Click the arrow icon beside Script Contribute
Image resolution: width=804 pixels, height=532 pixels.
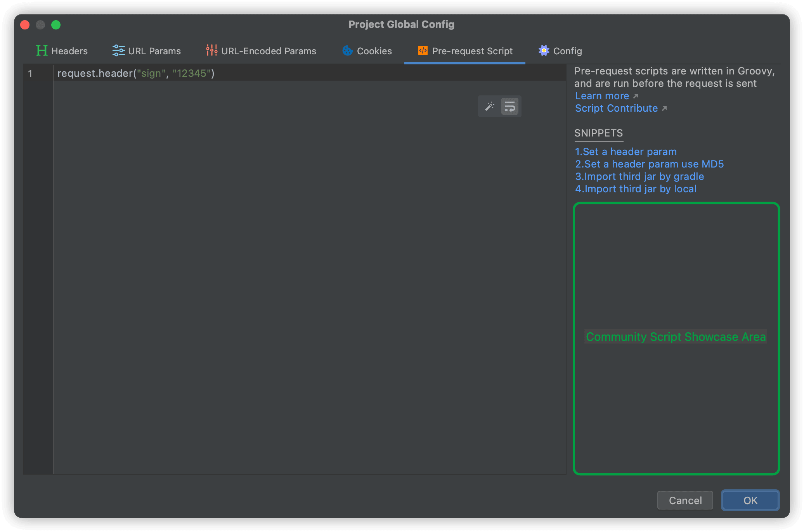point(664,109)
